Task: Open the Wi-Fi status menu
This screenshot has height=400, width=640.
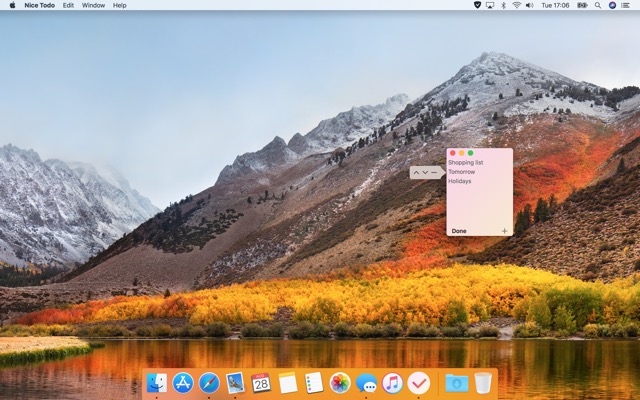Action: click(x=516, y=5)
